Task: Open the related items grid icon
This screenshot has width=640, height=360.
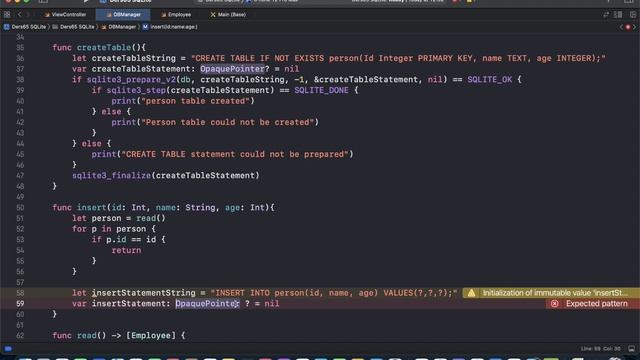Action: [x=7, y=14]
